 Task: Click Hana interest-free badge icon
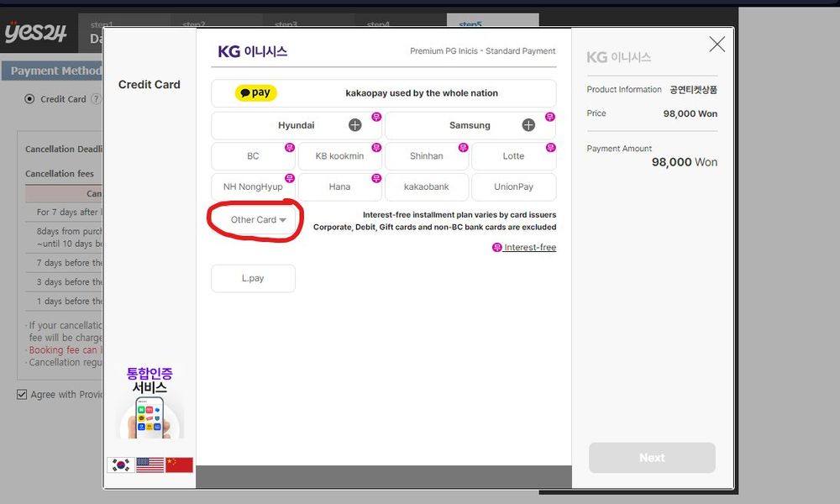click(x=376, y=178)
